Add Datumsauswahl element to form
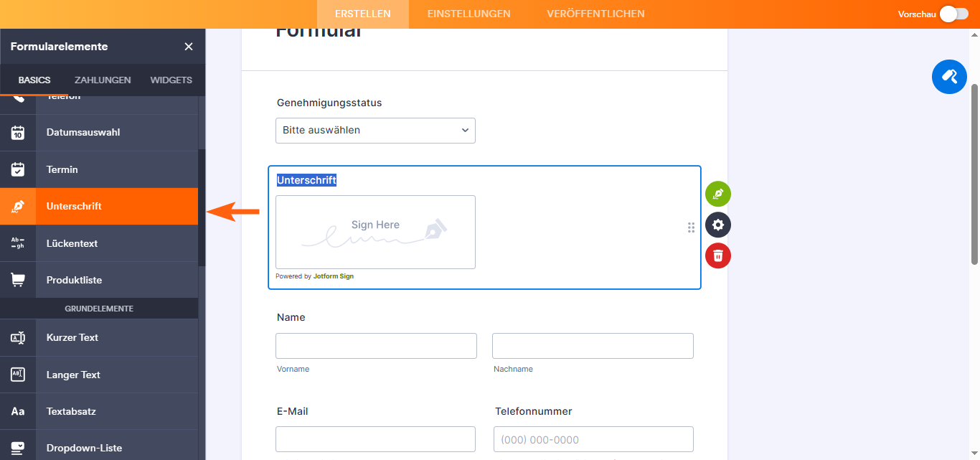Viewport: 980px width, 460px height. coord(99,133)
